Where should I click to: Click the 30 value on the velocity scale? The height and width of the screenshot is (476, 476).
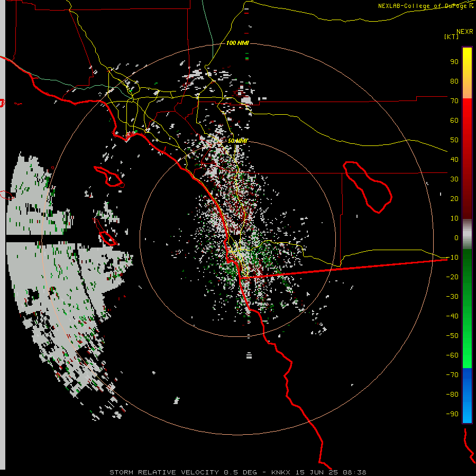pyautogui.click(x=454, y=179)
